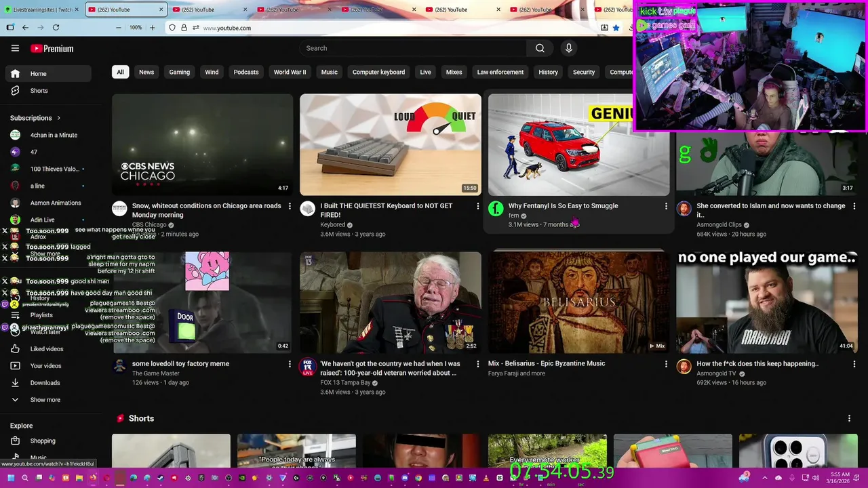Expand the Subscriptions section chevron
Image resolution: width=868 pixels, height=488 pixels.
(58, 118)
